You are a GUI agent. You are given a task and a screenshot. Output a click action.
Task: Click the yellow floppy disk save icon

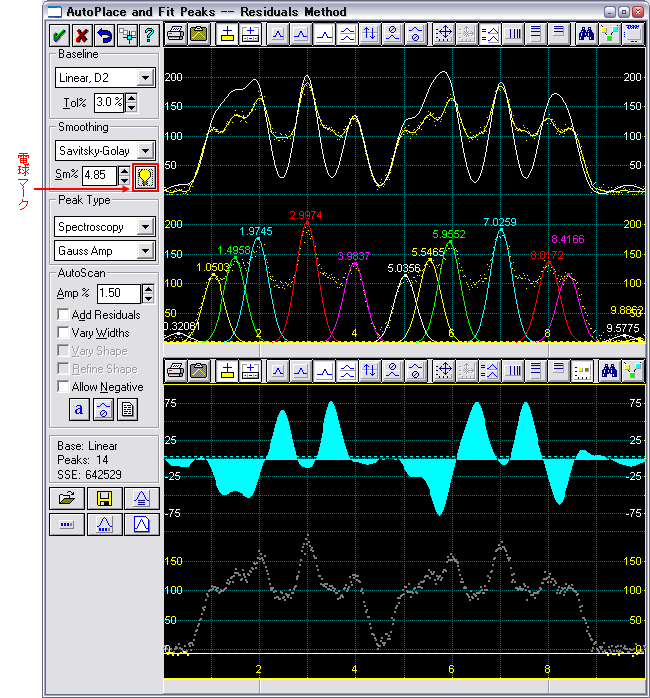103,497
